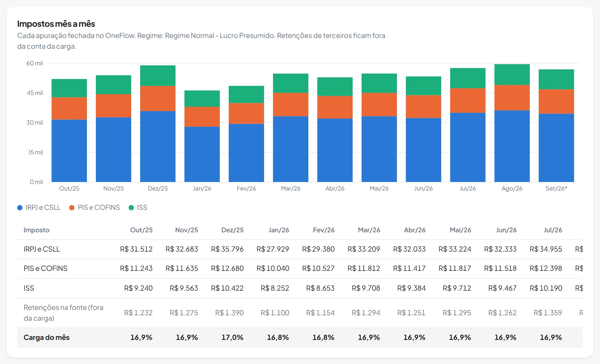Toggle the IRPJ e CSLL legend series
Viewport: 600px width, 364px height.
coord(39,207)
